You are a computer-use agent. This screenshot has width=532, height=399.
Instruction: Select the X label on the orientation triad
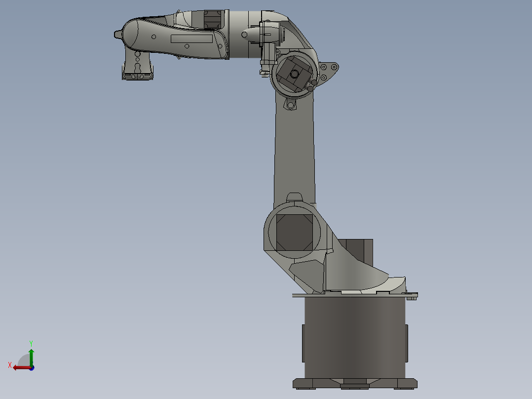point(10,364)
